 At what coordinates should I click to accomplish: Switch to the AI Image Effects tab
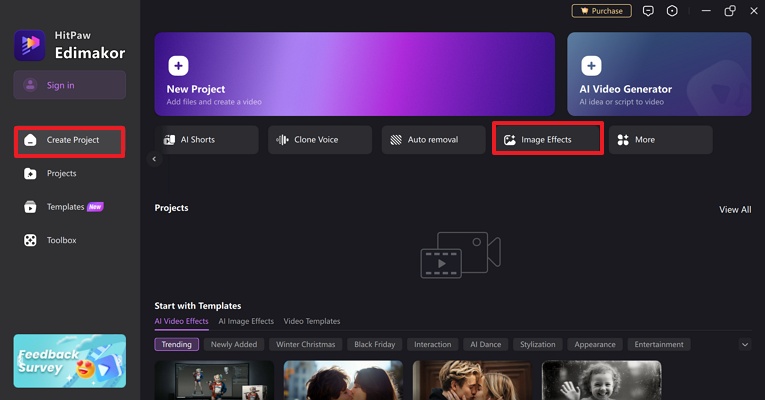(246, 321)
